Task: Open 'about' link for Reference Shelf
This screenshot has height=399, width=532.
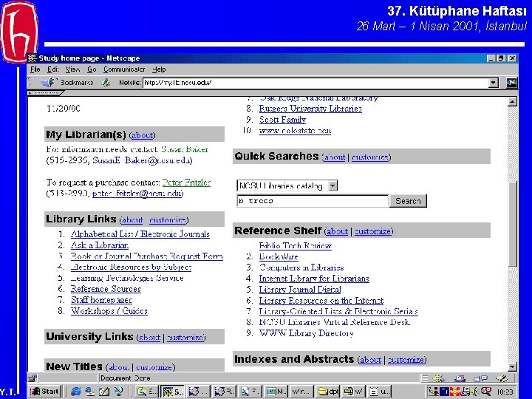Action: click(337, 231)
